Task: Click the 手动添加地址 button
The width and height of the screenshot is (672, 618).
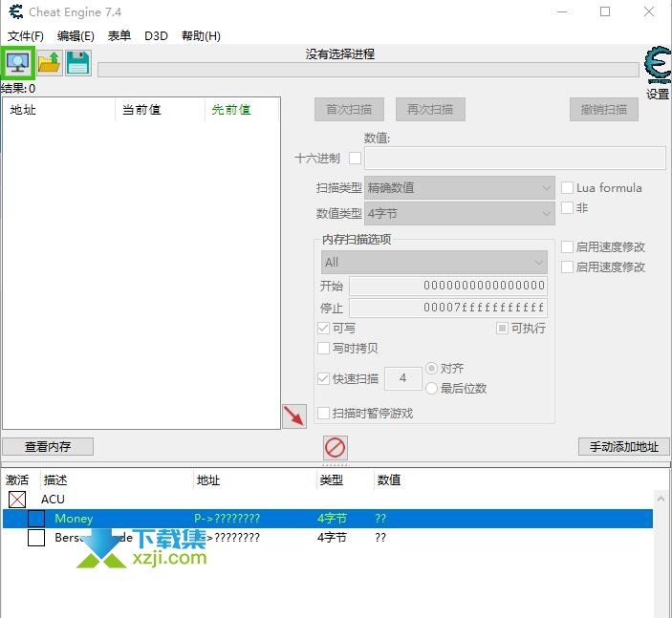Action: point(624,447)
